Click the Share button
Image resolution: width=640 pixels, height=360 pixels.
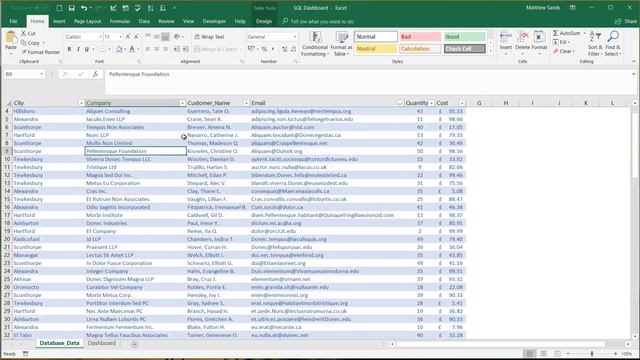tap(627, 21)
